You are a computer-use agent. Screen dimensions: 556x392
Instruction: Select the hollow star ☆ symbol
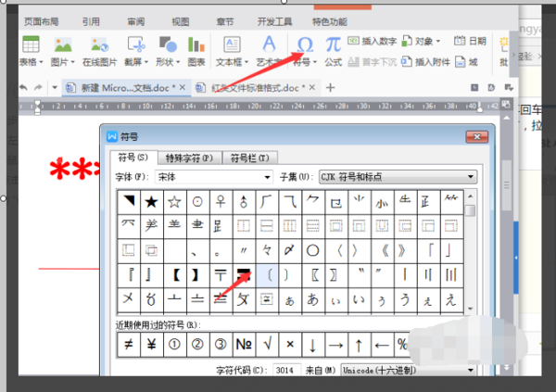tap(175, 202)
